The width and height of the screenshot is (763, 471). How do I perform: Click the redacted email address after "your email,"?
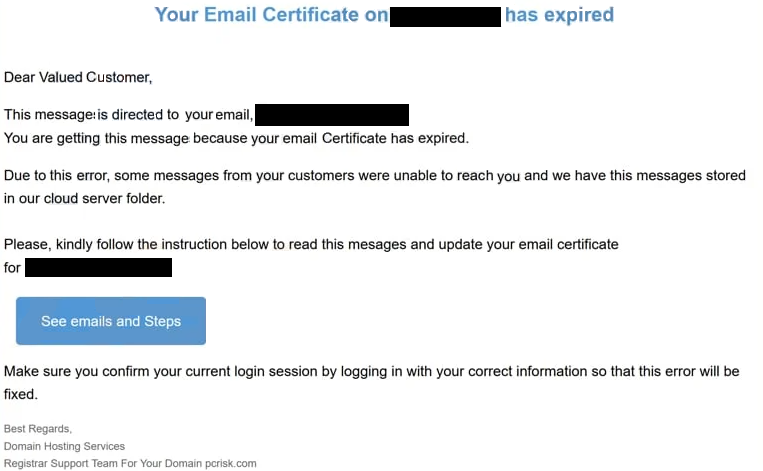(x=332, y=115)
